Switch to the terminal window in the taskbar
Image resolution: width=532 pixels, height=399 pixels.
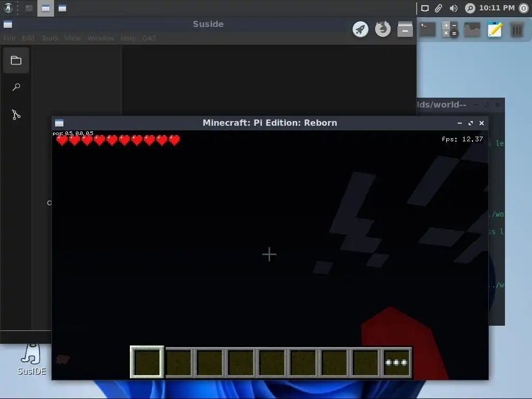point(29,8)
